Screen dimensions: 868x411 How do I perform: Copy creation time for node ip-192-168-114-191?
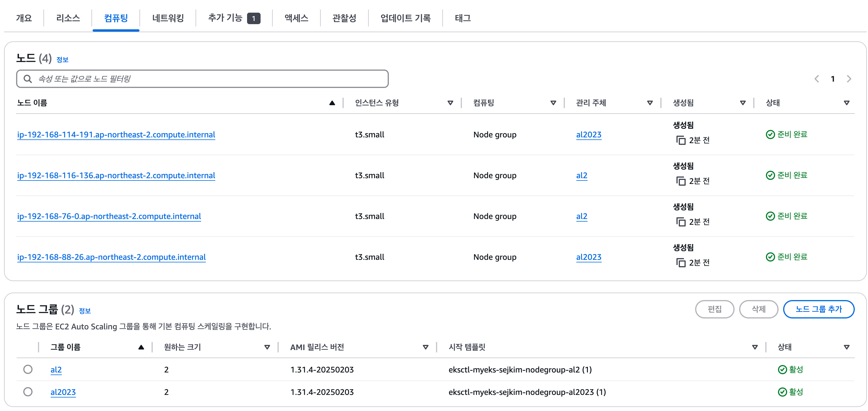681,140
